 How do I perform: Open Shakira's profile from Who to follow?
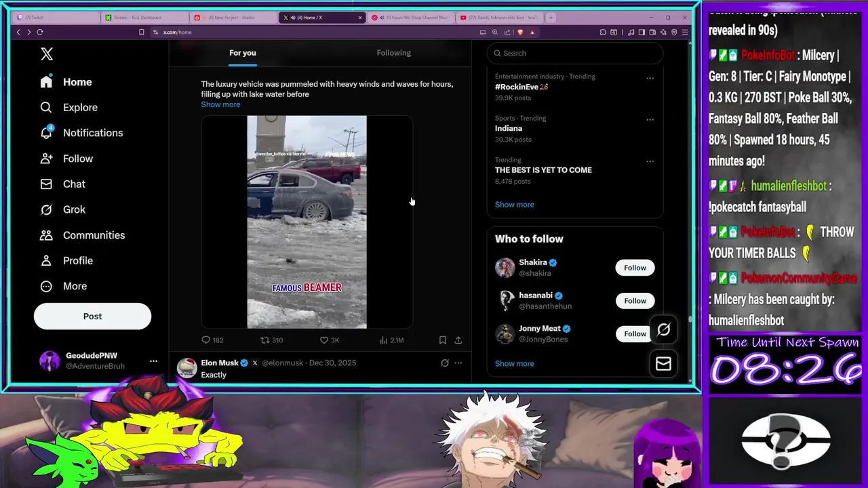[x=533, y=262]
